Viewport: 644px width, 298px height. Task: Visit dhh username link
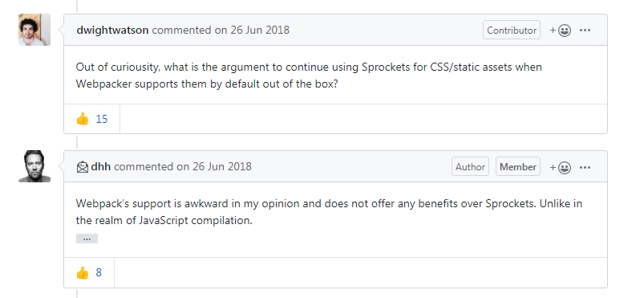[x=100, y=167]
